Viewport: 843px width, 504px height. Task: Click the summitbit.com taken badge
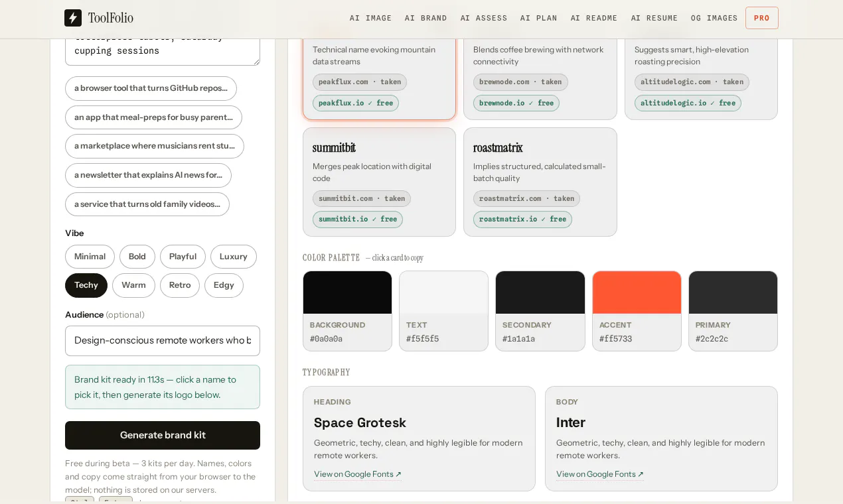[362, 198]
